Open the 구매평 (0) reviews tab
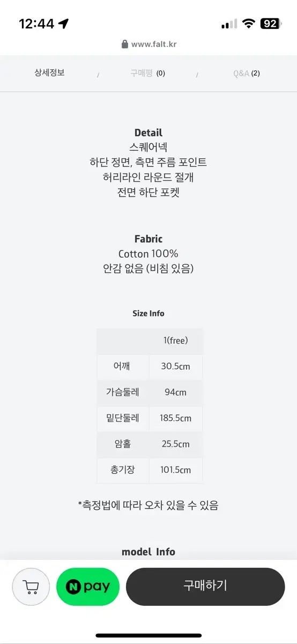 (x=148, y=73)
